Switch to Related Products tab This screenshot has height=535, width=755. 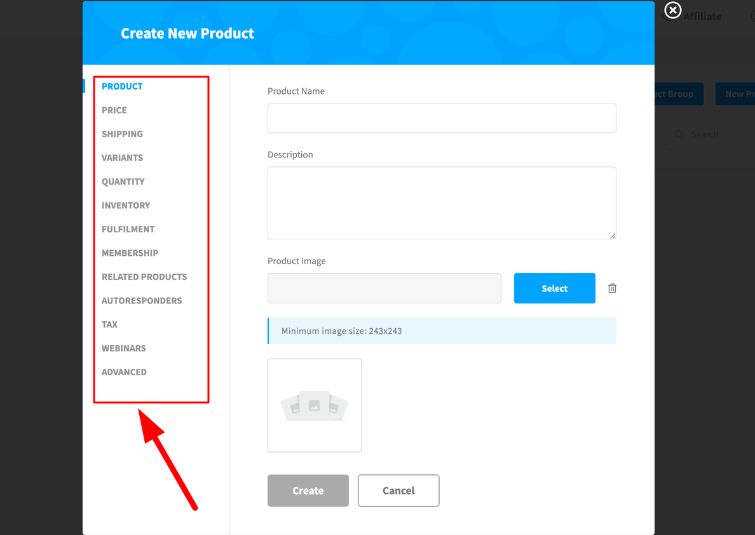click(144, 277)
